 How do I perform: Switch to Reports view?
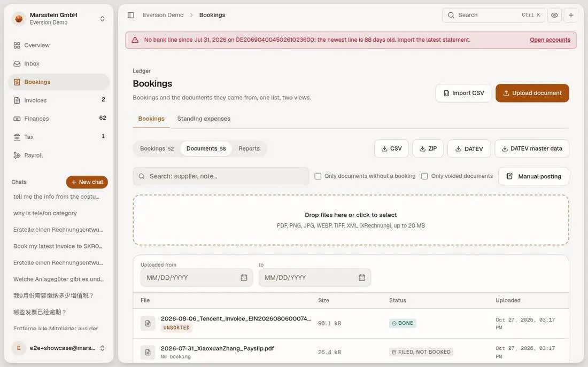click(249, 149)
